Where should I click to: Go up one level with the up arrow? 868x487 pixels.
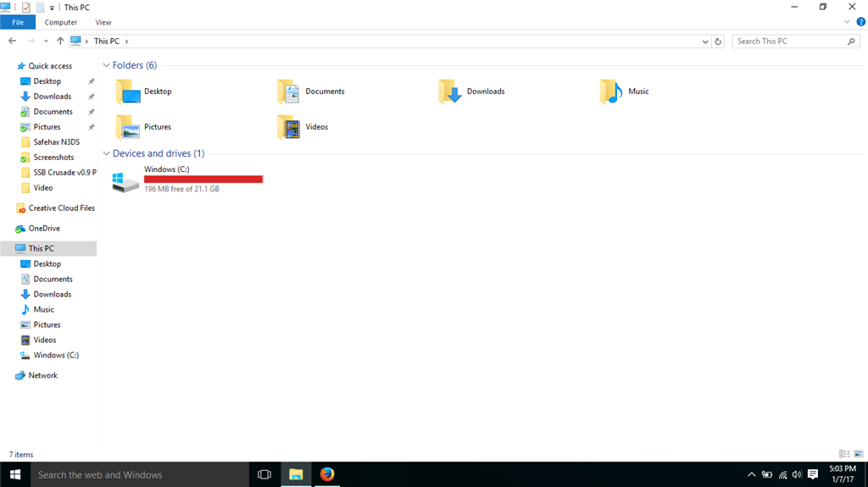tap(60, 41)
